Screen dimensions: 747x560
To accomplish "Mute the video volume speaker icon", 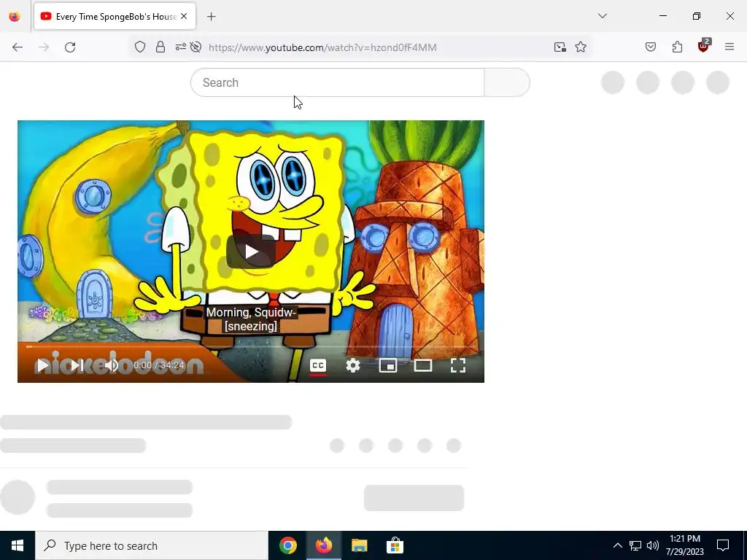I will tap(112, 365).
